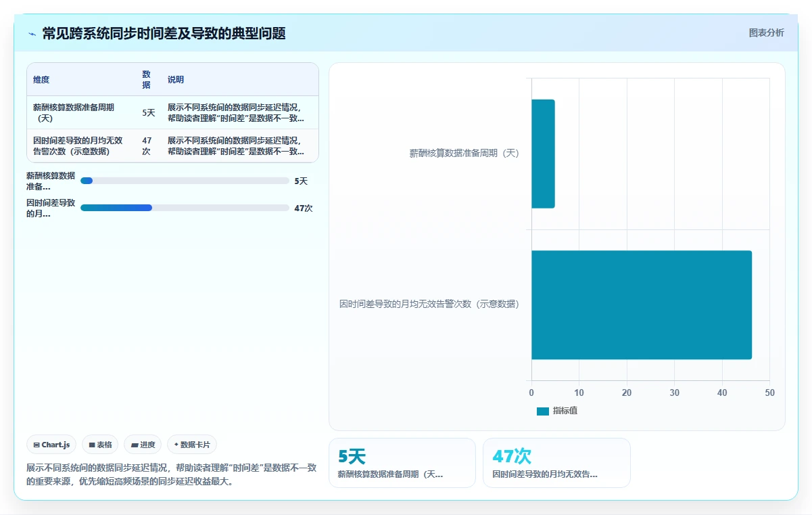Click the x-axis tick label 20
The image size is (812, 515).
(x=627, y=393)
